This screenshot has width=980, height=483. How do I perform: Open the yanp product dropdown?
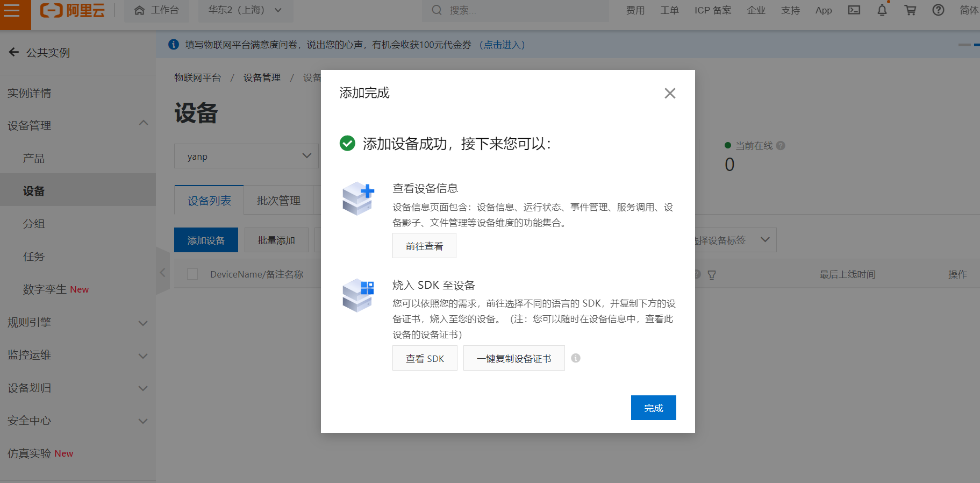coord(247,156)
